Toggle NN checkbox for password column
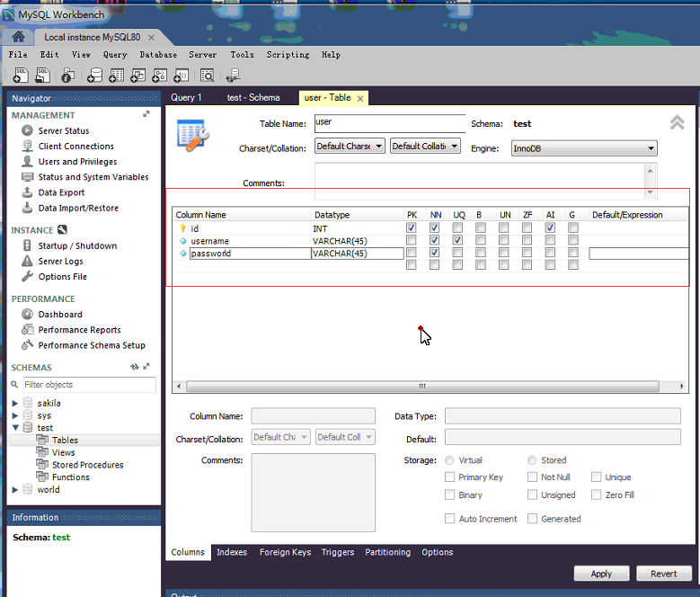Screen dimensions: 700x597 click(x=434, y=253)
